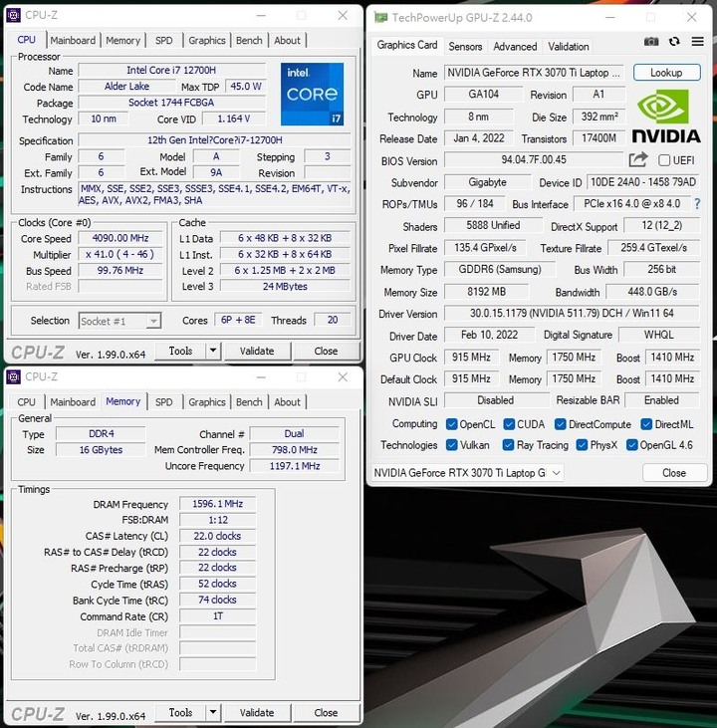
Task: Click the Close button in GPU-Z
Action: (x=674, y=473)
